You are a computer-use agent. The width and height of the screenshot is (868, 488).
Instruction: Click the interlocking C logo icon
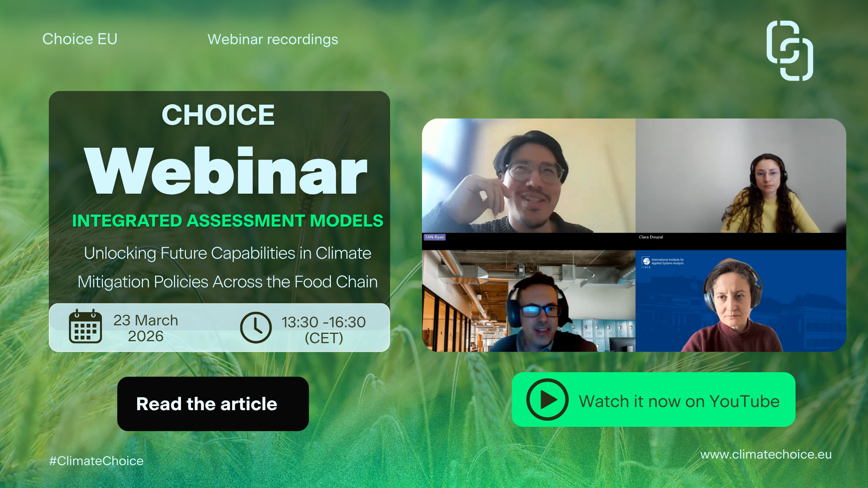point(789,51)
